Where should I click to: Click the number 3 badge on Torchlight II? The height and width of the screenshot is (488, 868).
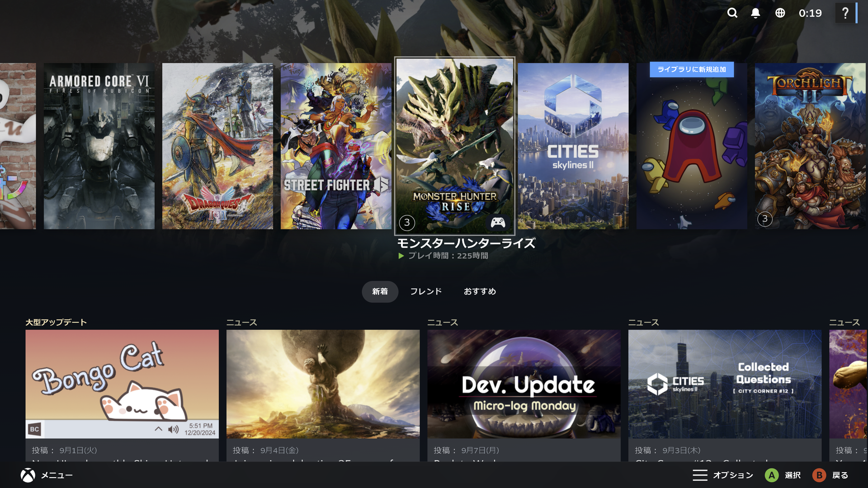765,219
